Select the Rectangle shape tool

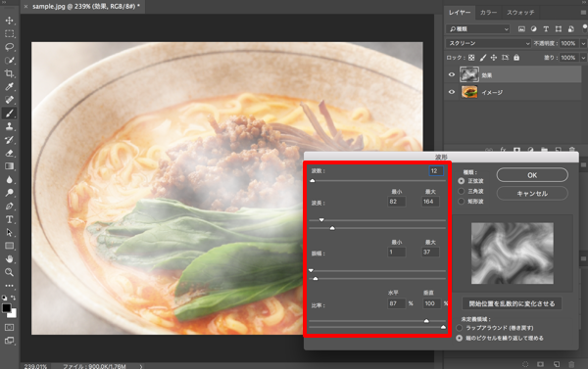10,246
